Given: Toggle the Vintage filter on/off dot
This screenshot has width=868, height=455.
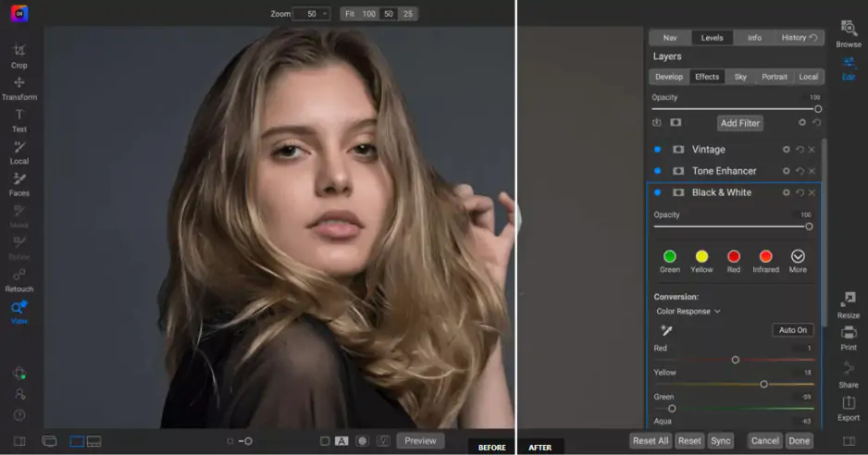Looking at the screenshot, I should coord(658,149).
